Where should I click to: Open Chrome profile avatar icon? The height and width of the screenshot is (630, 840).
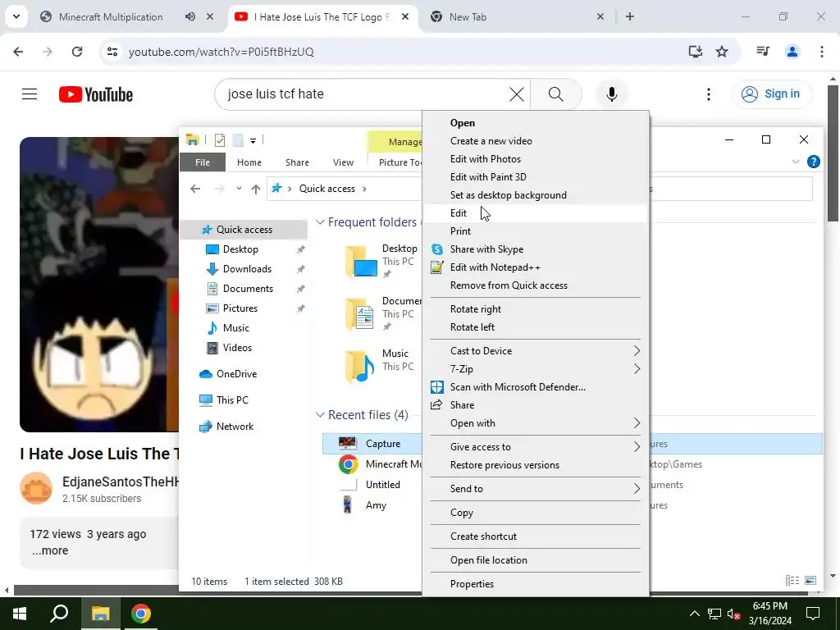792,52
